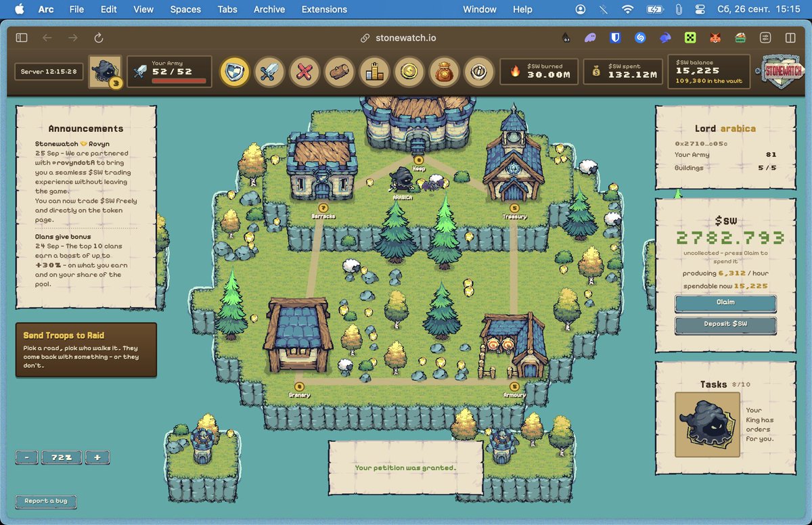Open the leaderboard podium icon
The width and height of the screenshot is (812, 525).
pos(374,71)
